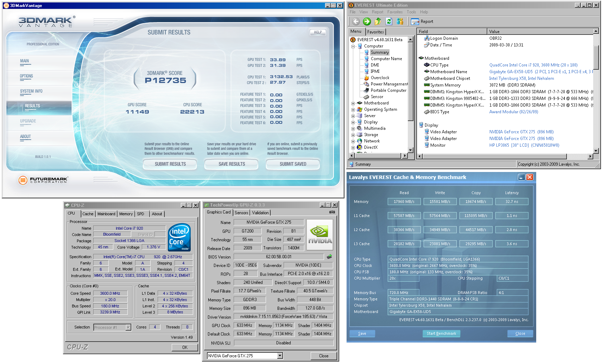Go to System Info in 3DMark sidebar
The image size is (602, 364).
coord(31,91)
